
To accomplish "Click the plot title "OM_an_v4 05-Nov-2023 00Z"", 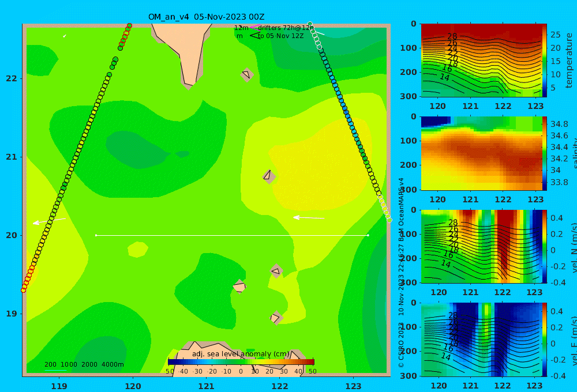I will [206, 17].
